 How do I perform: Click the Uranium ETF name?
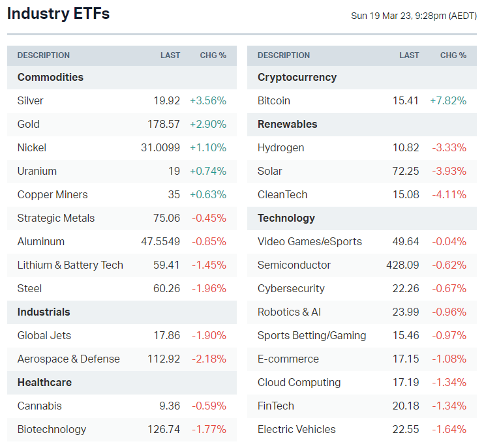(x=37, y=171)
